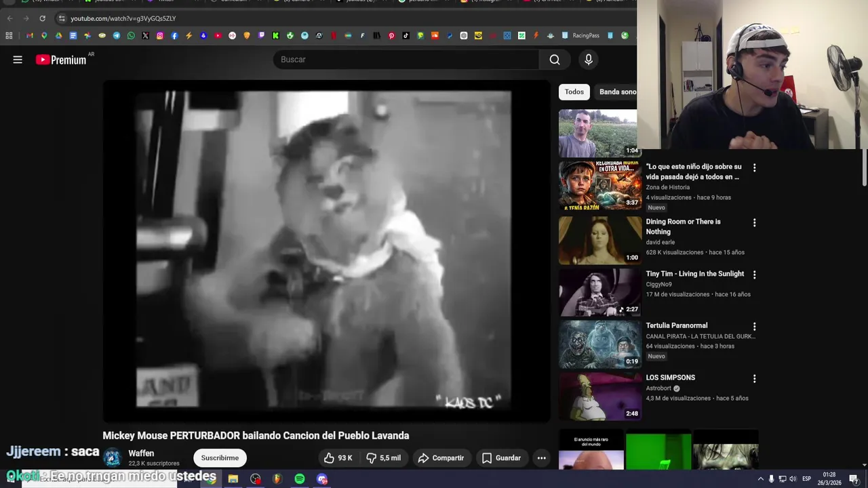This screenshot has width=868, height=488.
Task: Open Dining Room or There is Nothing thumbnail
Action: 600,240
